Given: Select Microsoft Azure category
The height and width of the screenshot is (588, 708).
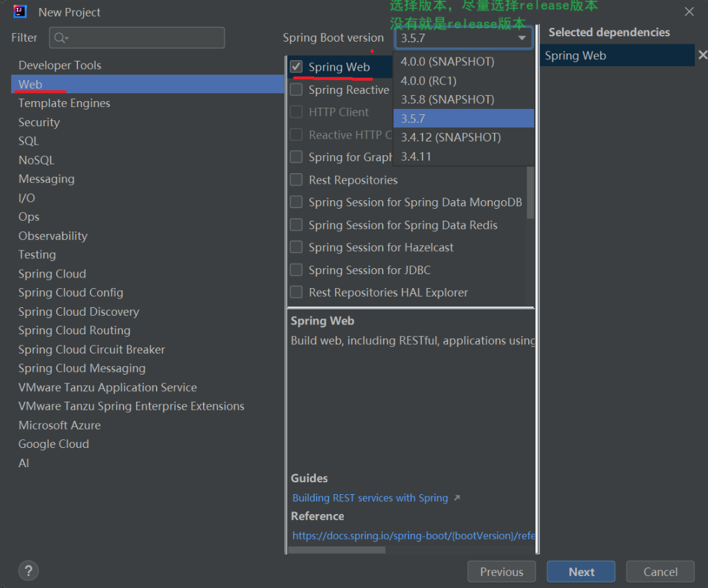Looking at the screenshot, I should click(x=147, y=425).
